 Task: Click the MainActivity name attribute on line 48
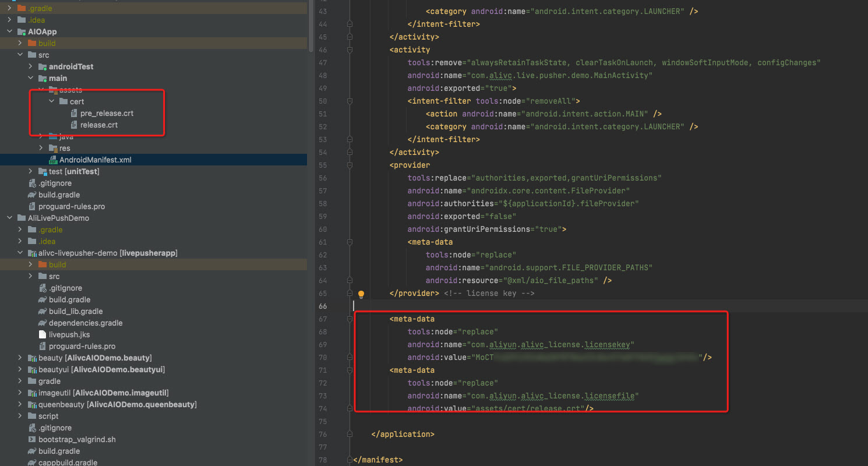pyautogui.click(x=530, y=76)
